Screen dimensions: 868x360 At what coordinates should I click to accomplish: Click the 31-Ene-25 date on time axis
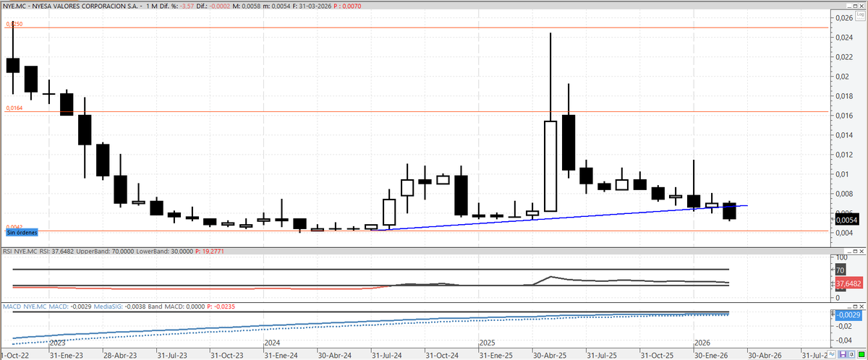(x=495, y=355)
